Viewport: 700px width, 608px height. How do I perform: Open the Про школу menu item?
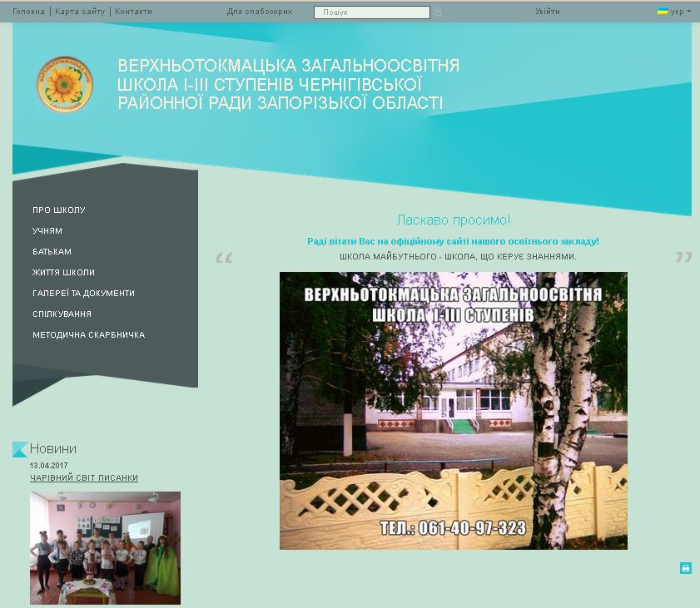pyautogui.click(x=59, y=210)
